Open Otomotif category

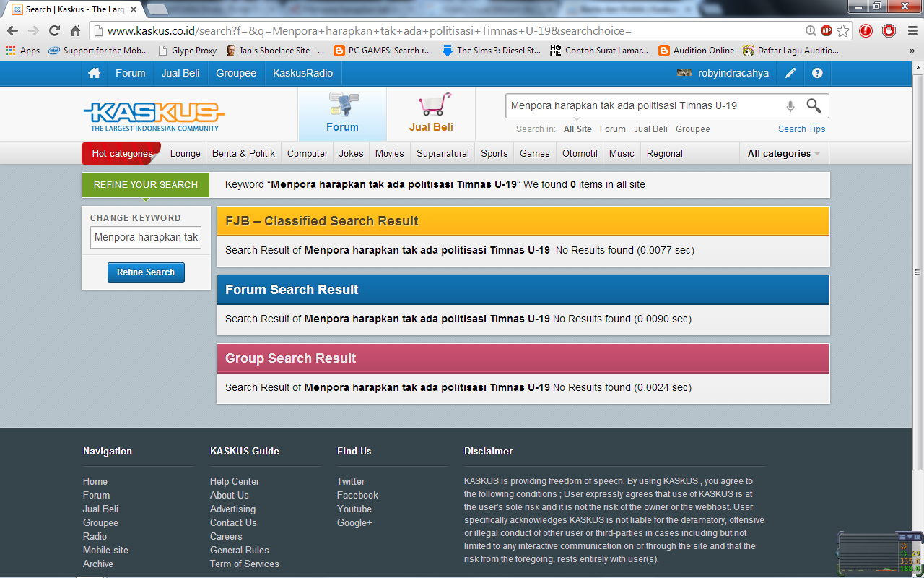click(580, 154)
